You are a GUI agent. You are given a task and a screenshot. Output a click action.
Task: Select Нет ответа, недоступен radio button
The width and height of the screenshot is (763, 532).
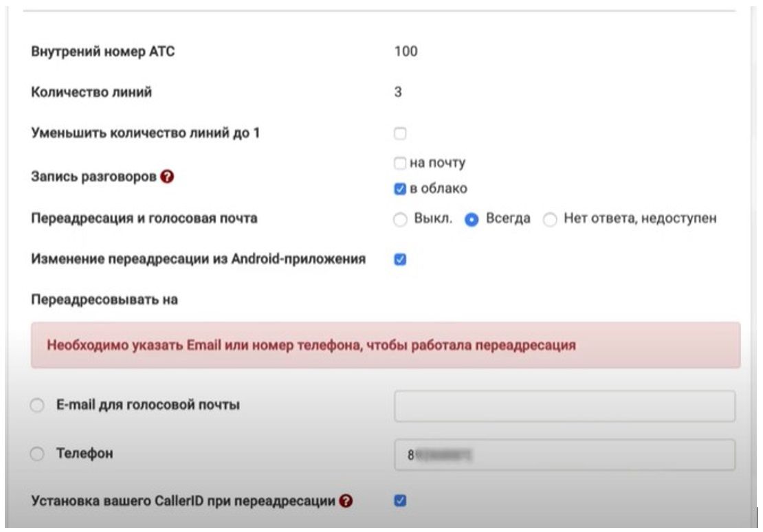pos(550,220)
